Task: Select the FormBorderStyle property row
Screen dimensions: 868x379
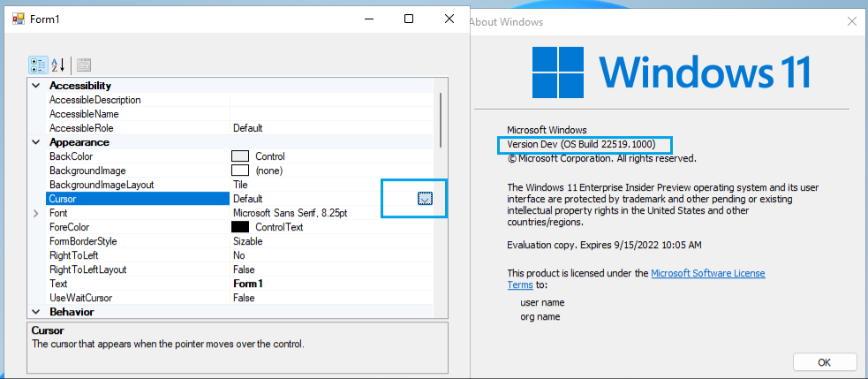Action: point(239,241)
